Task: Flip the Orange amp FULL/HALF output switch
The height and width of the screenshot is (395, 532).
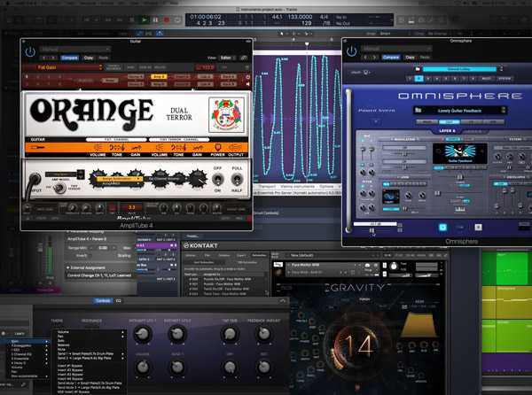Action: tap(237, 179)
